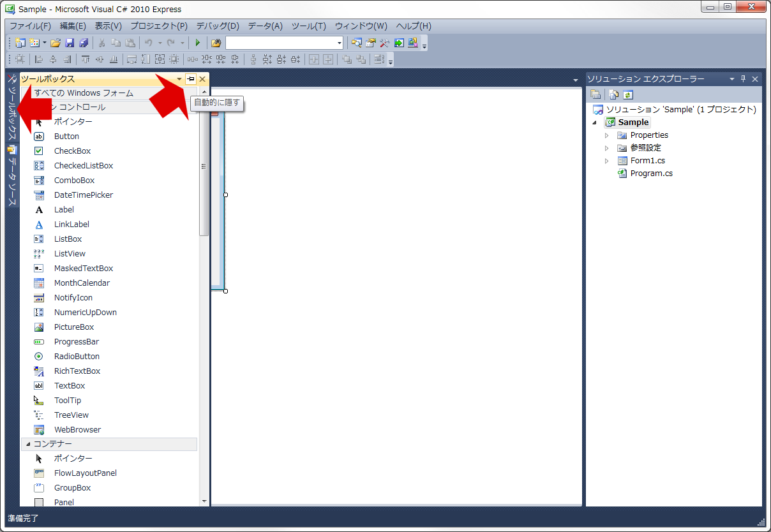Image resolution: width=771 pixels, height=532 pixels.
Task: Click the Align Tops layout icon
Action: coord(85,59)
